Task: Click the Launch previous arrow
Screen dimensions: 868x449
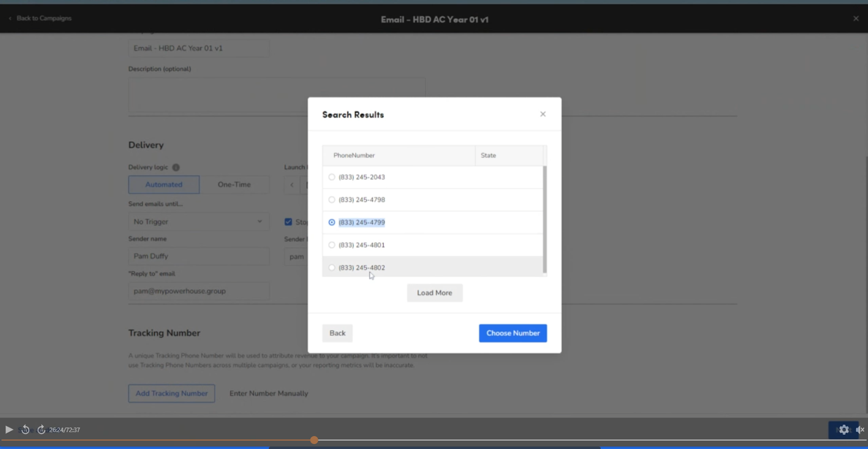Action: tap(292, 185)
